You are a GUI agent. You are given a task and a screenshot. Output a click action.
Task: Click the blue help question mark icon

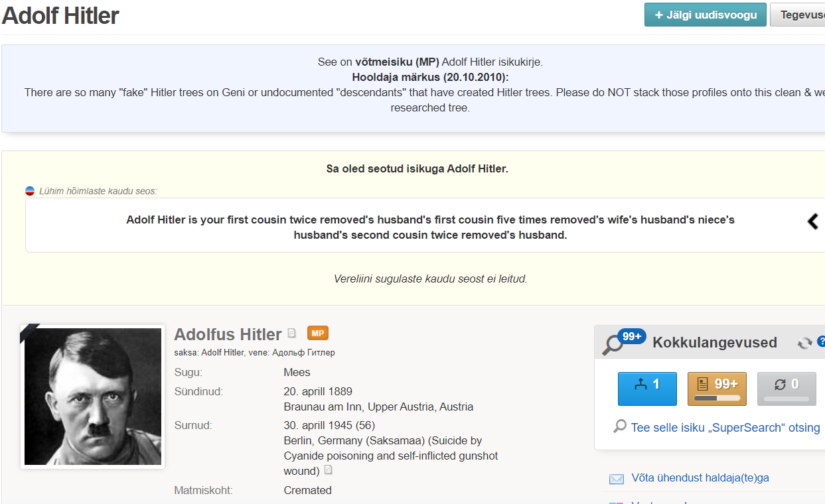click(821, 342)
